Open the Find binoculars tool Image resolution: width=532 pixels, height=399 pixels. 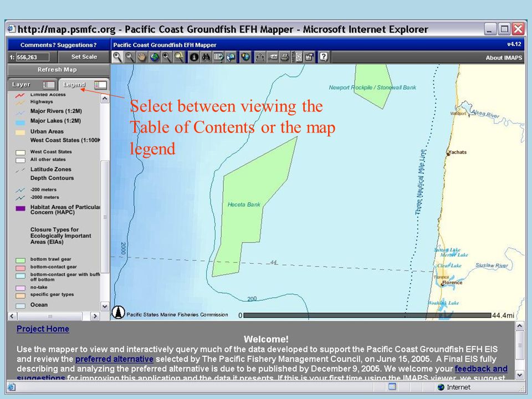(206, 57)
